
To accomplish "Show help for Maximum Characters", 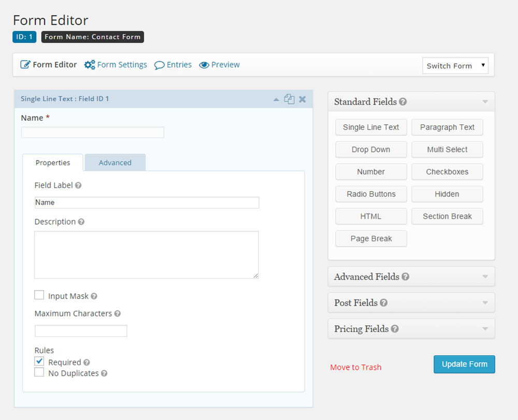I will (x=117, y=314).
